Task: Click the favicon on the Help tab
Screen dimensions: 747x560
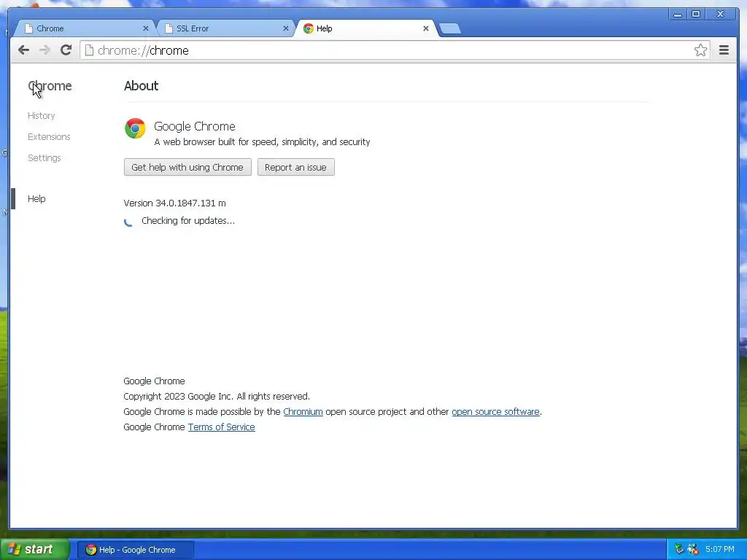Action: tap(309, 28)
